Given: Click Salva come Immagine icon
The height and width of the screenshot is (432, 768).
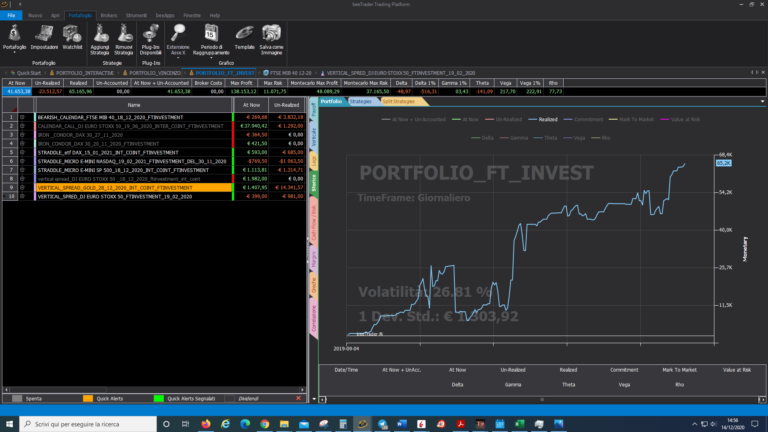Looking at the screenshot, I should click(x=273, y=35).
